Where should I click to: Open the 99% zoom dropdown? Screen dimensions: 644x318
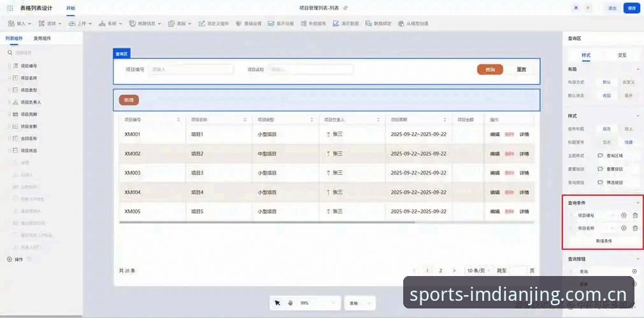[318, 303]
